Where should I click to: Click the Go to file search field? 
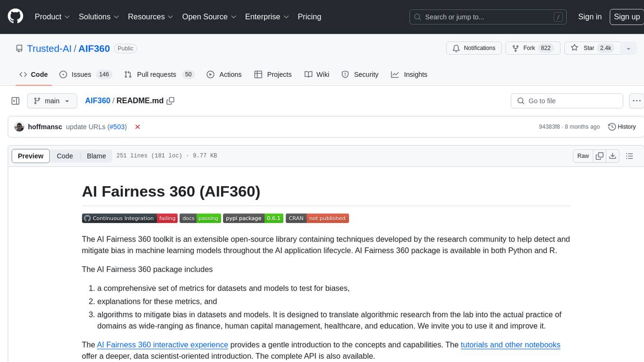(567, 101)
